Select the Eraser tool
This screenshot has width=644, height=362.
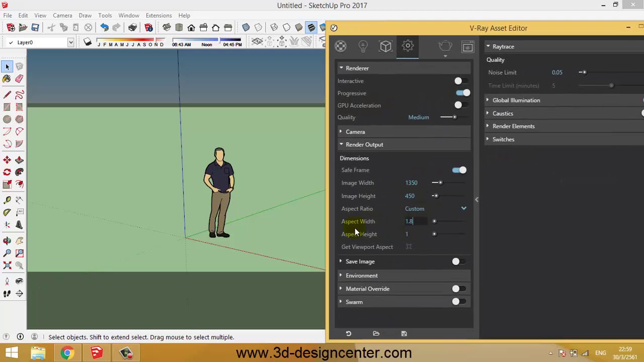tap(19, 79)
